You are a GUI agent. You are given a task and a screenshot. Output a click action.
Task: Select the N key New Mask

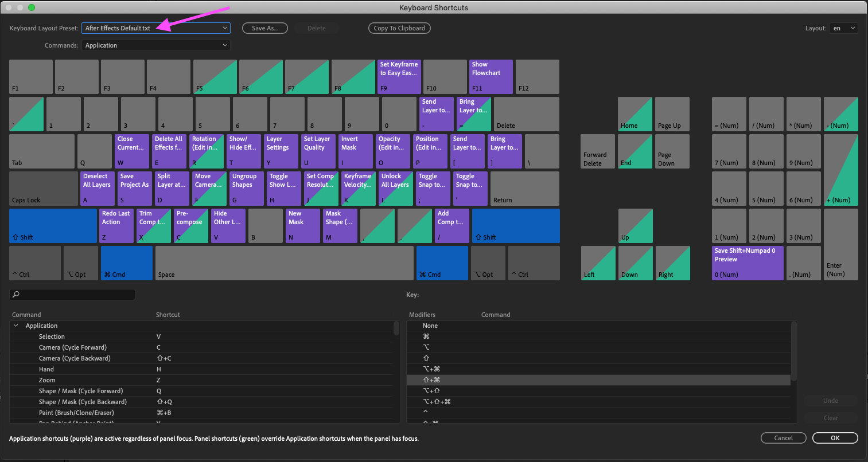tap(303, 226)
